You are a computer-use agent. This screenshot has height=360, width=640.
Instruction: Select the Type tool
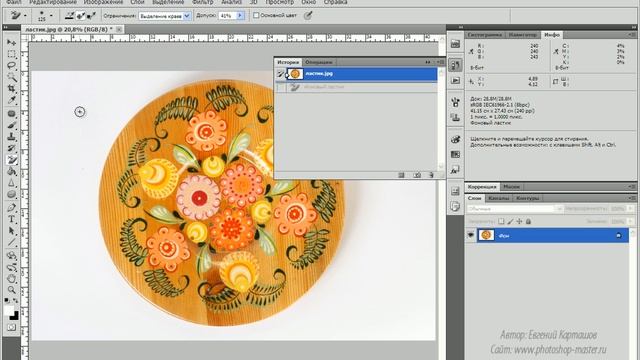pyautogui.click(x=11, y=219)
